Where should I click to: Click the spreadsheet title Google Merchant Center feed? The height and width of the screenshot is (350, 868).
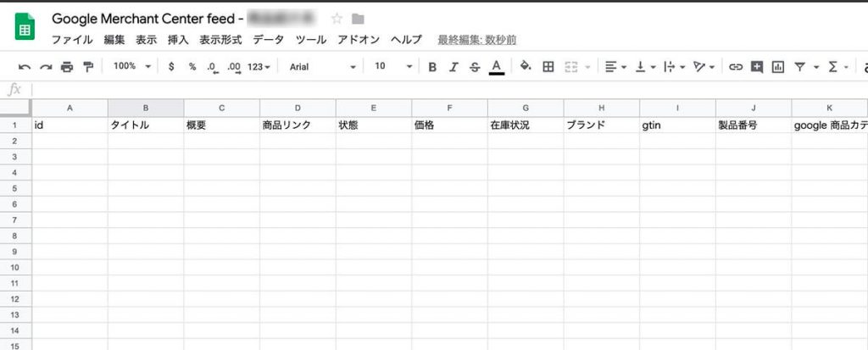pos(147,19)
